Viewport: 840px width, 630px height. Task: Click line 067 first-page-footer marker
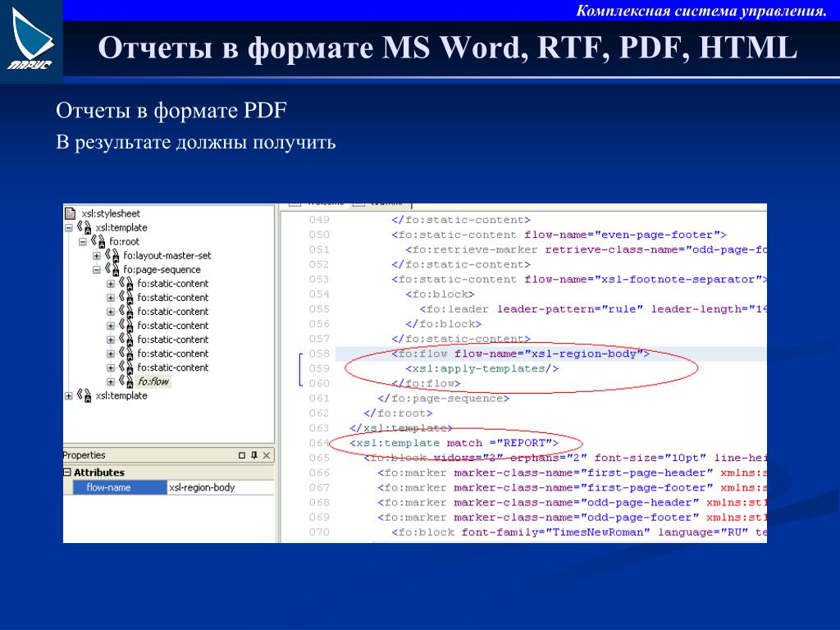point(572,487)
